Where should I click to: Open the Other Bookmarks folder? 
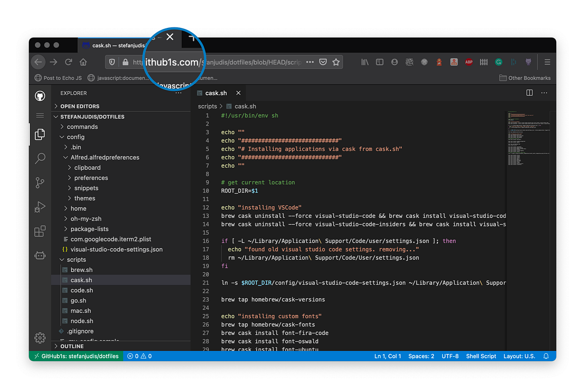click(525, 77)
